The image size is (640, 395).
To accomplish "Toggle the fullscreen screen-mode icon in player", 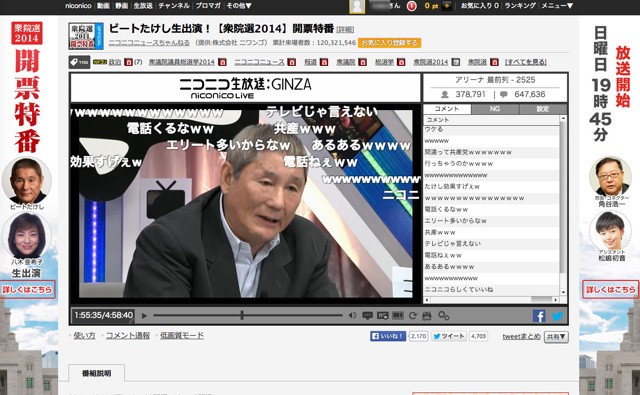I will point(398,315).
